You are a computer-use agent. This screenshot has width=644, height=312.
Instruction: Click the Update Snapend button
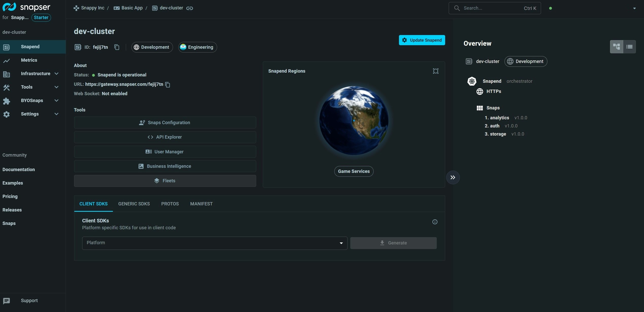click(x=422, y=40)
